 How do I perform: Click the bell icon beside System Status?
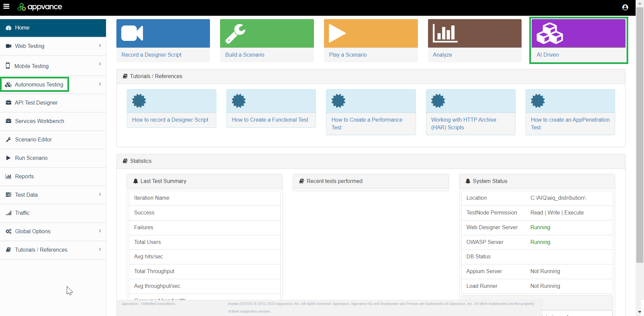[468, 181]
